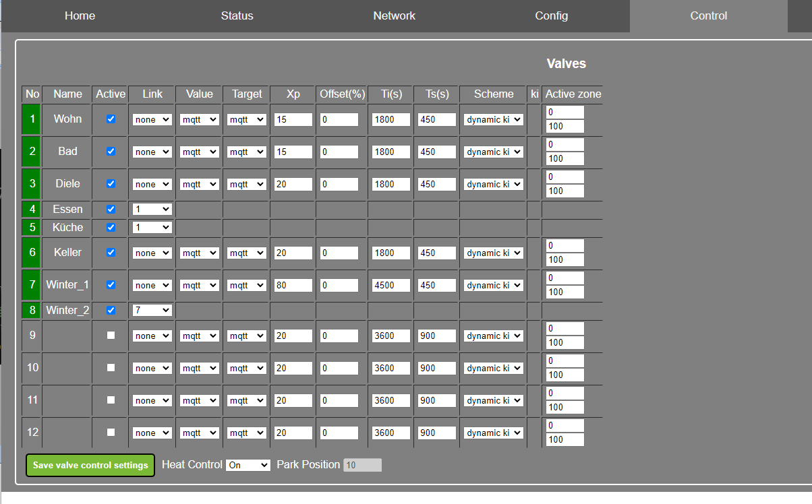The height and width of the screenshot is (504, 812).
Task: Open the Home tab
Action: click(x=80, y=15)
